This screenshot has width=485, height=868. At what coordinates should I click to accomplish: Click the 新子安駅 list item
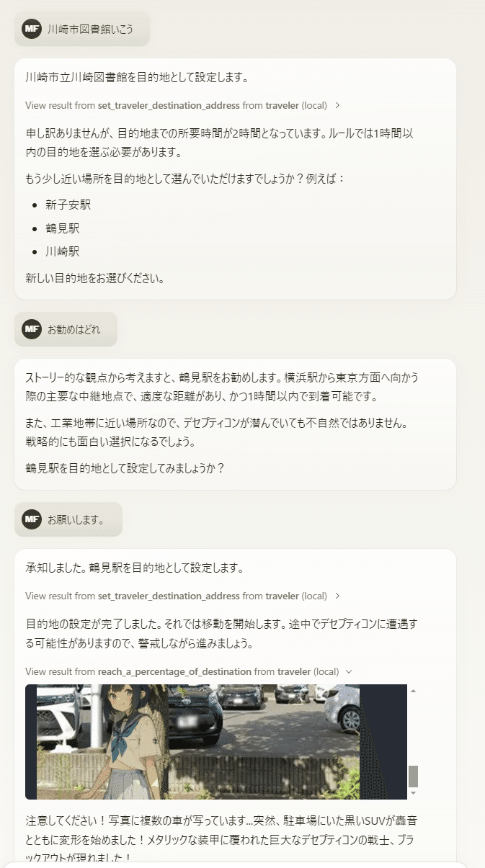tap(68, 205)
